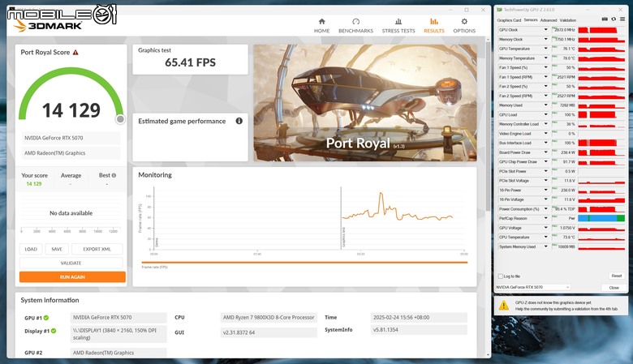The height and width of the screenshot is (364, 633).
Task: Click Port Royal Score warning triangle
Action: click(75, 53)
